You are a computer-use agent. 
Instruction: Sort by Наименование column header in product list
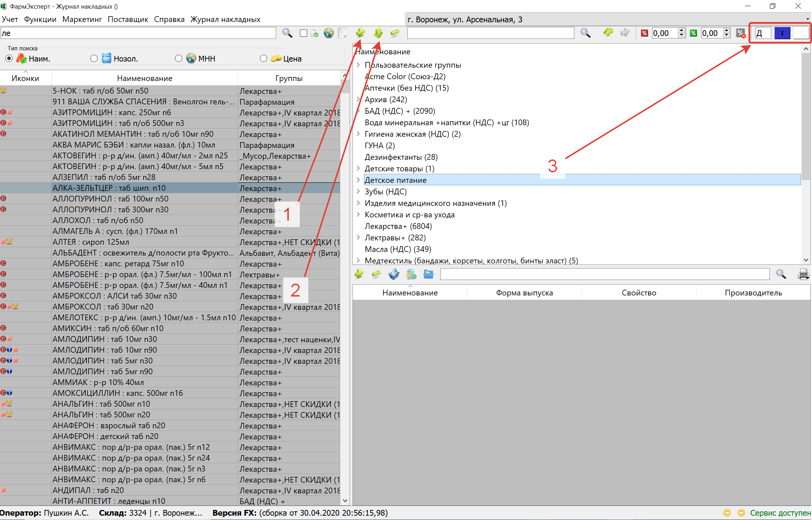144,78
